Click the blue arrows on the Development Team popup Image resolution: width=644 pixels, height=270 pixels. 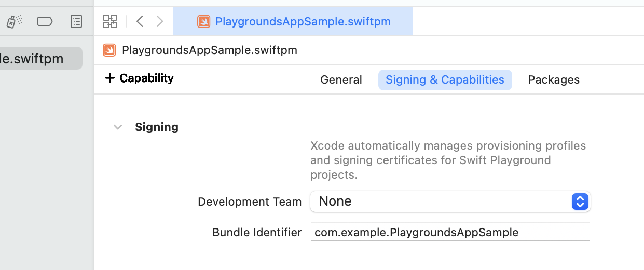click(580, 201)
